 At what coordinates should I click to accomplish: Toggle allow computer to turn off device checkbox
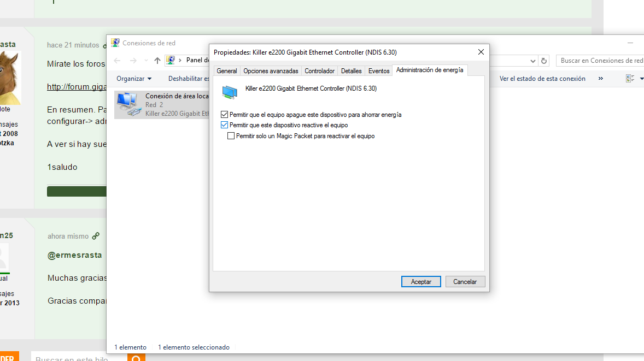point(224,115)
